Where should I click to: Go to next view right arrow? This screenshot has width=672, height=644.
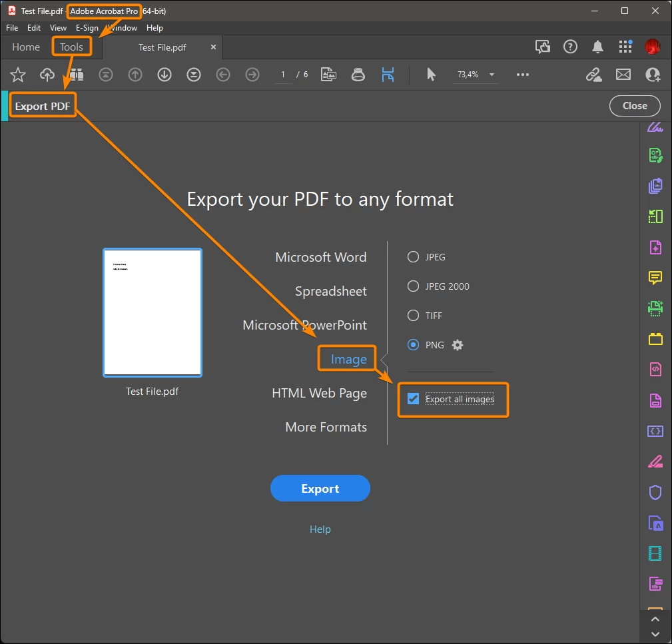pos(252,75)
